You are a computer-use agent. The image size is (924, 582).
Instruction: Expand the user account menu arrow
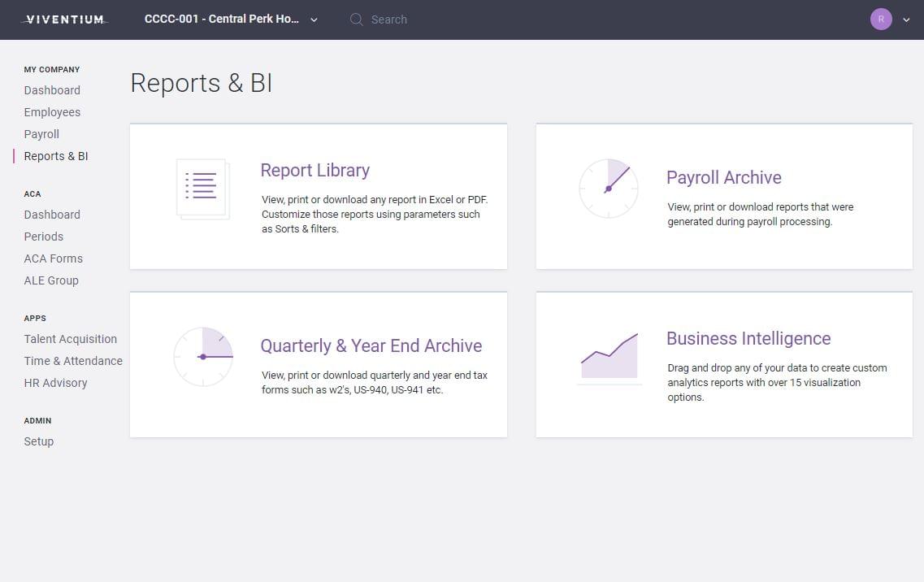pyautogui.click(x=906, y=20)
